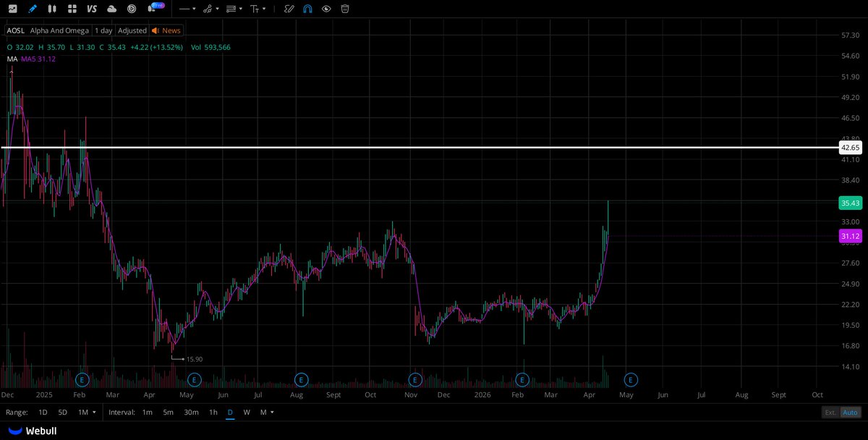Click the circular replay icon in toolbar

point(132,9)
